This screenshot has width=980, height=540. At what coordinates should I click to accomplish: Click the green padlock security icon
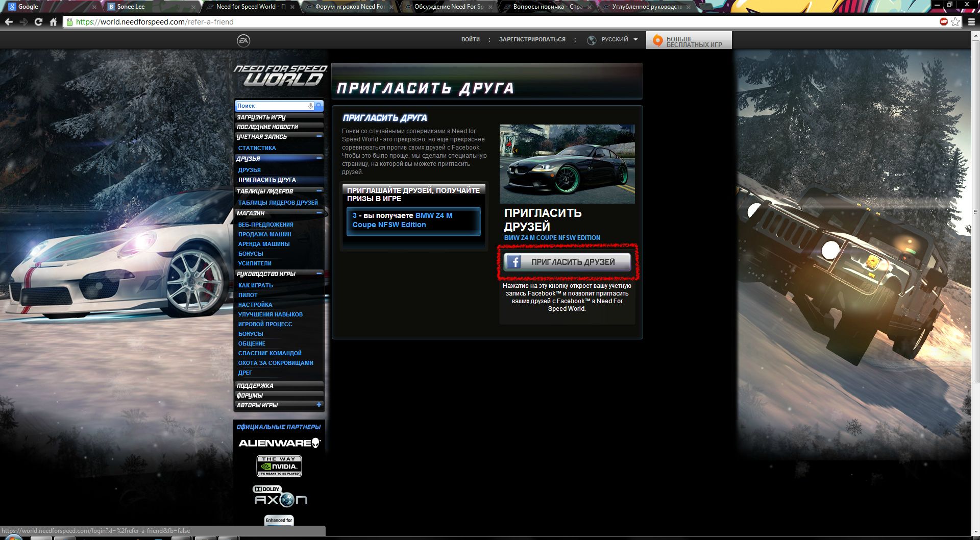69,22
